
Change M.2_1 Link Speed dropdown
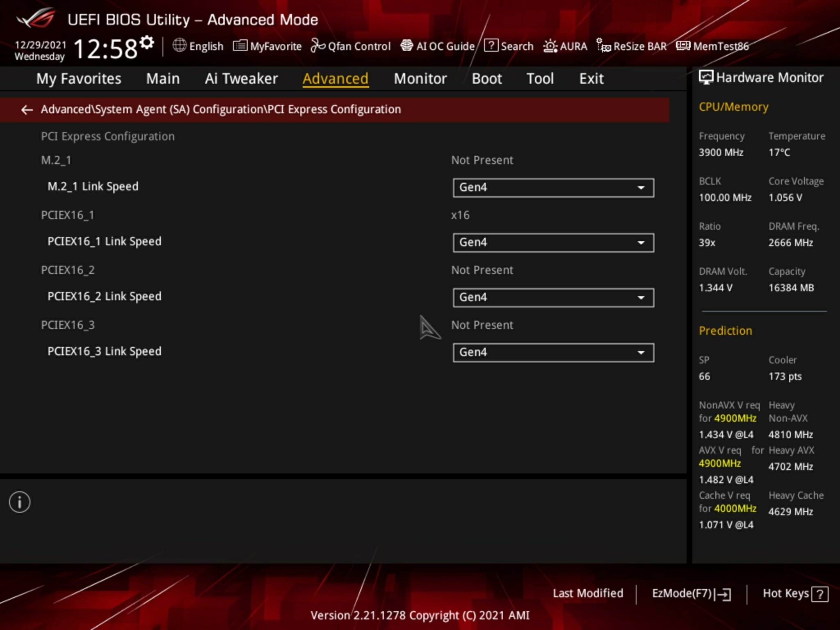[x=552, y=187]
